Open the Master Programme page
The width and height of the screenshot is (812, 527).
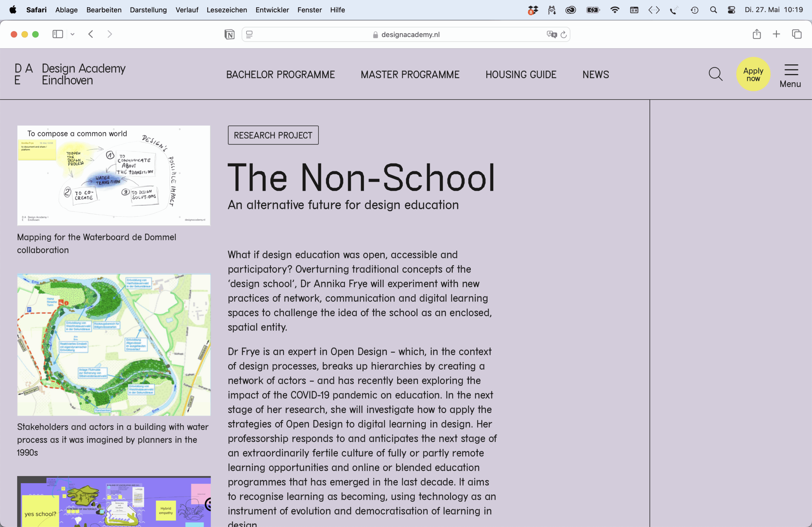[410, 74]
